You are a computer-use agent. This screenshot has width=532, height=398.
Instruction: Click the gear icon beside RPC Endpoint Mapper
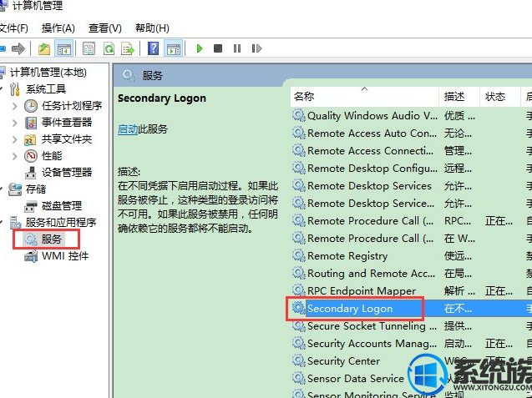coord(299,290)
